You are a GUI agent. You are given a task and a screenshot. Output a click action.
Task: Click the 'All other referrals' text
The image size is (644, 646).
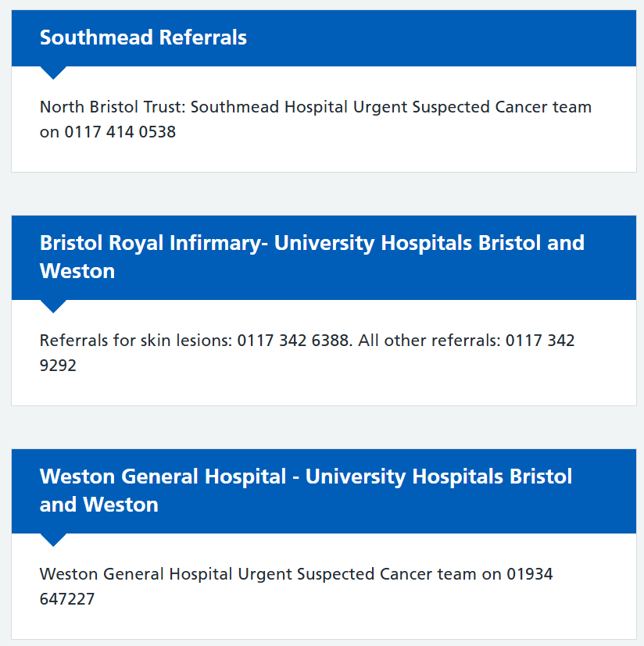point(429,341)
